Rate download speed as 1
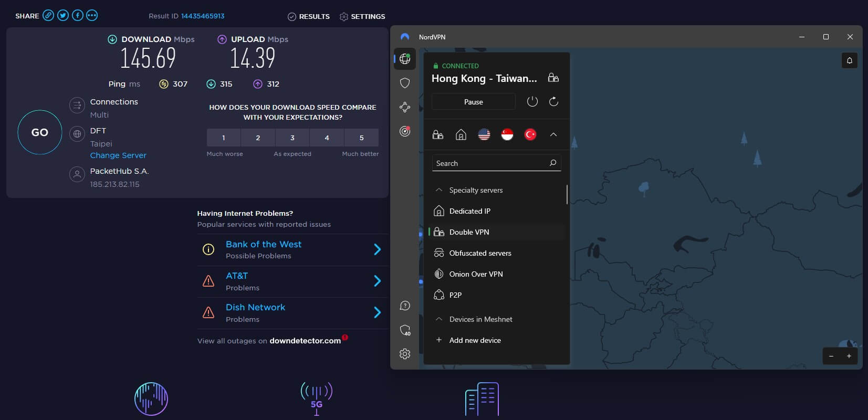Viewport: 868px width, 420px height. pos(224,138)
